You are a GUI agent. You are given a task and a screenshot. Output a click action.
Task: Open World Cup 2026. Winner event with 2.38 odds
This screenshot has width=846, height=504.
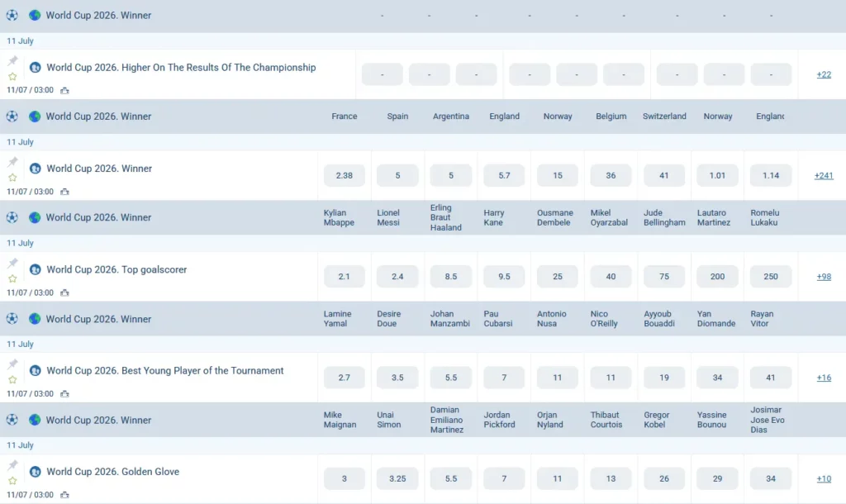point(99,169)
